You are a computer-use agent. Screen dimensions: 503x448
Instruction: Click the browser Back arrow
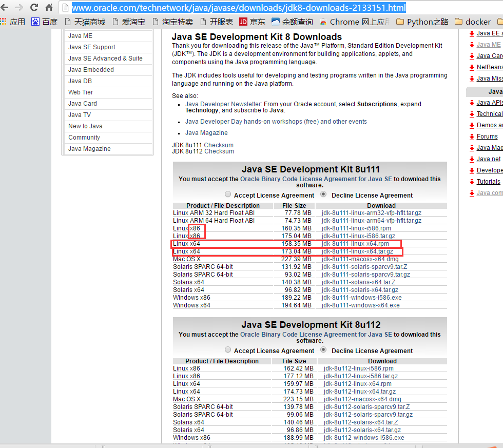pos(5,7)
